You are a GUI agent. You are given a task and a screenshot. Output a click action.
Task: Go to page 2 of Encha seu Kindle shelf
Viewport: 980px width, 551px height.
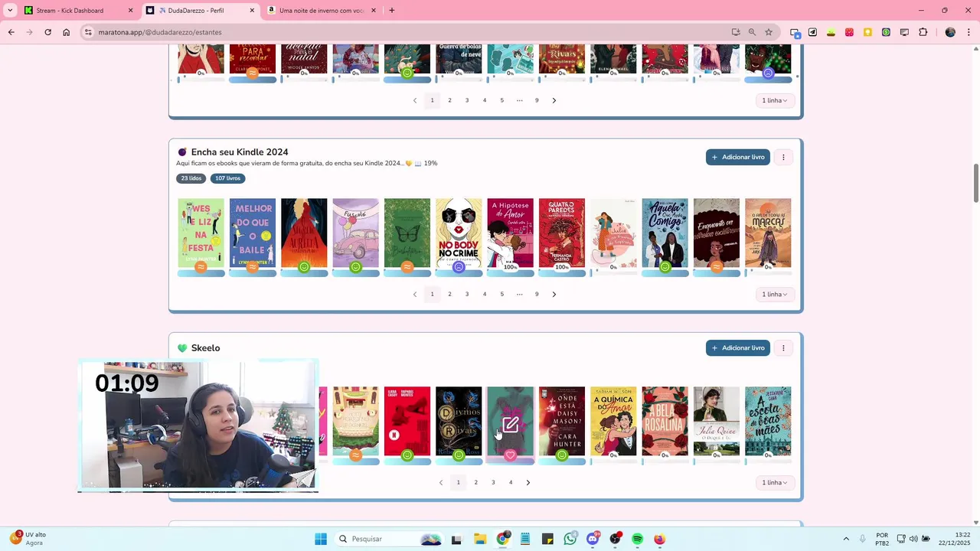click(x=449, y=294)
